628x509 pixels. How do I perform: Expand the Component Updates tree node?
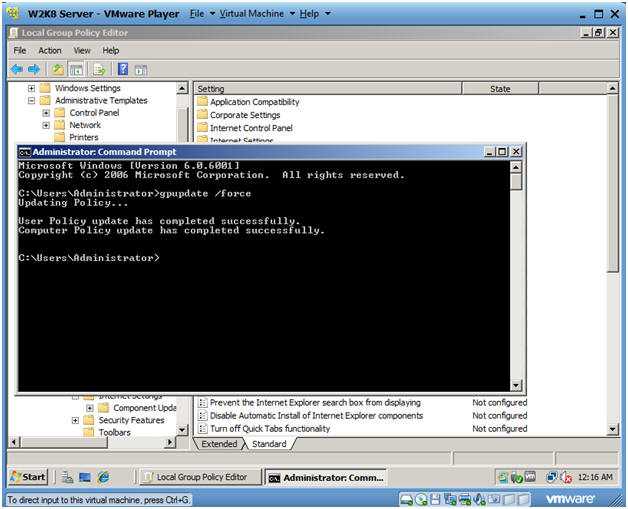click(x=90, y=408)
